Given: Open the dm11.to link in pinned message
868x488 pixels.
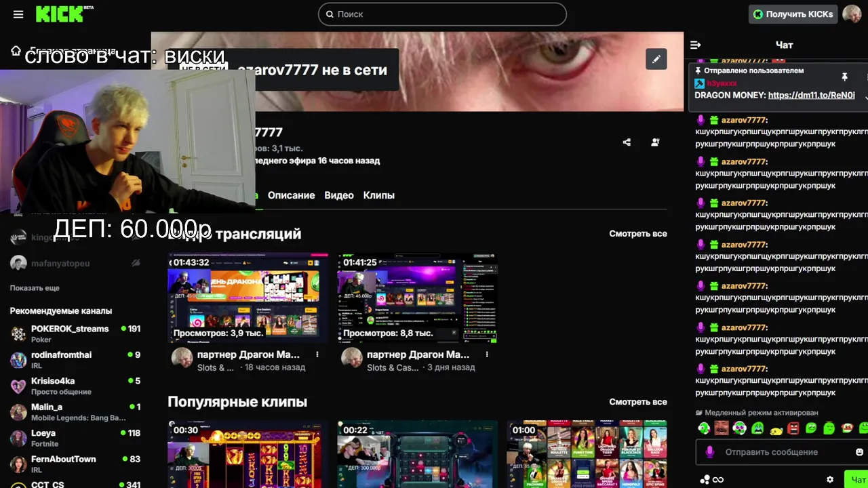Looking at the screenshot, I should point(812,96).
